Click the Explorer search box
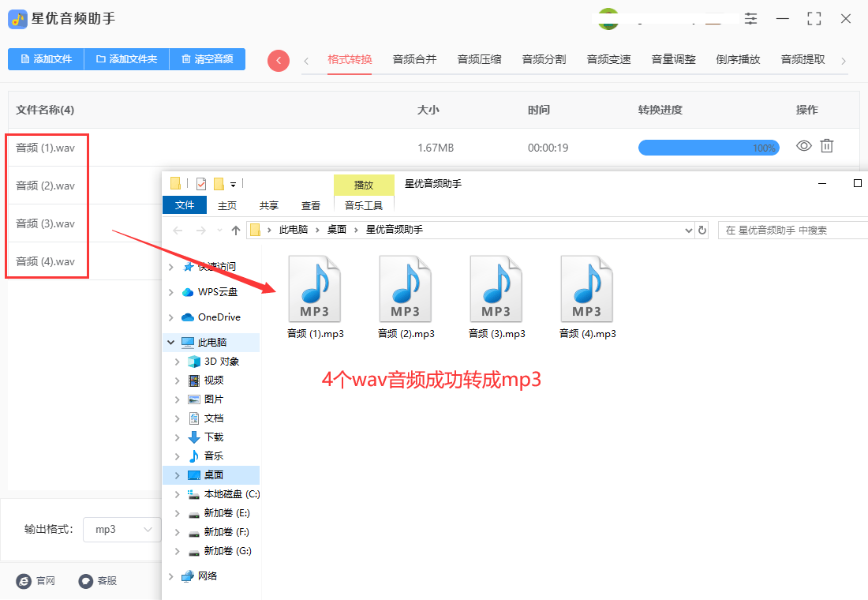Image resolution: width=868 pixels, height=600 pixels. (x=793, y=230)
